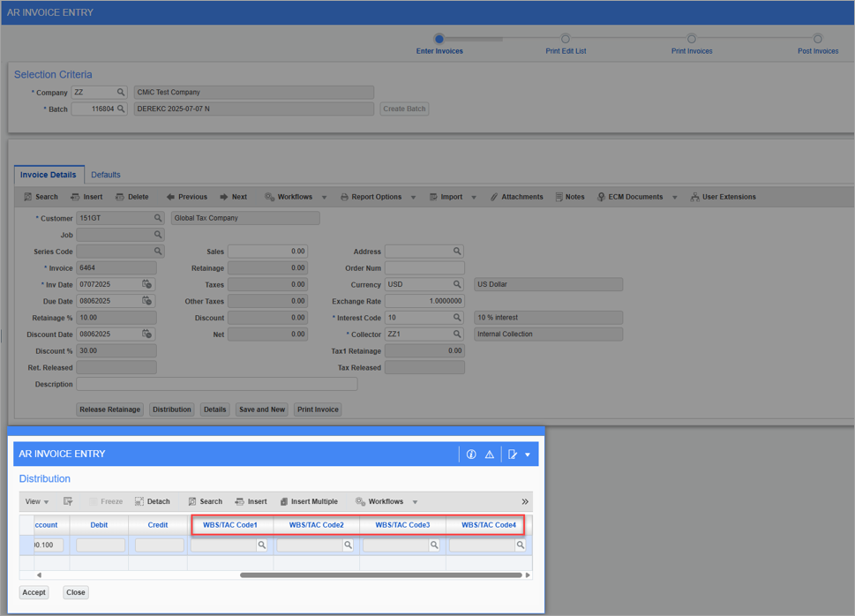Select Print Edit List step
Image resolution: width=855 pixels, height=616 pixels.
566,39
